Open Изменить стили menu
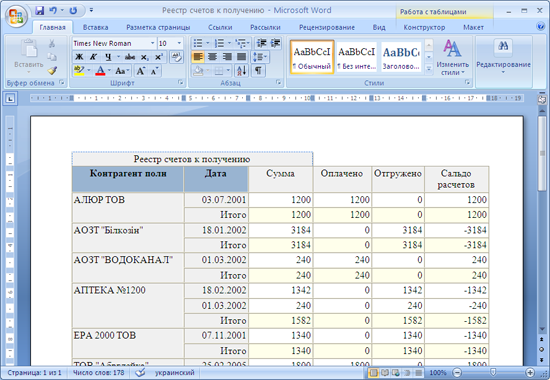Screen dimensions: 550x380 pos(452,58)
